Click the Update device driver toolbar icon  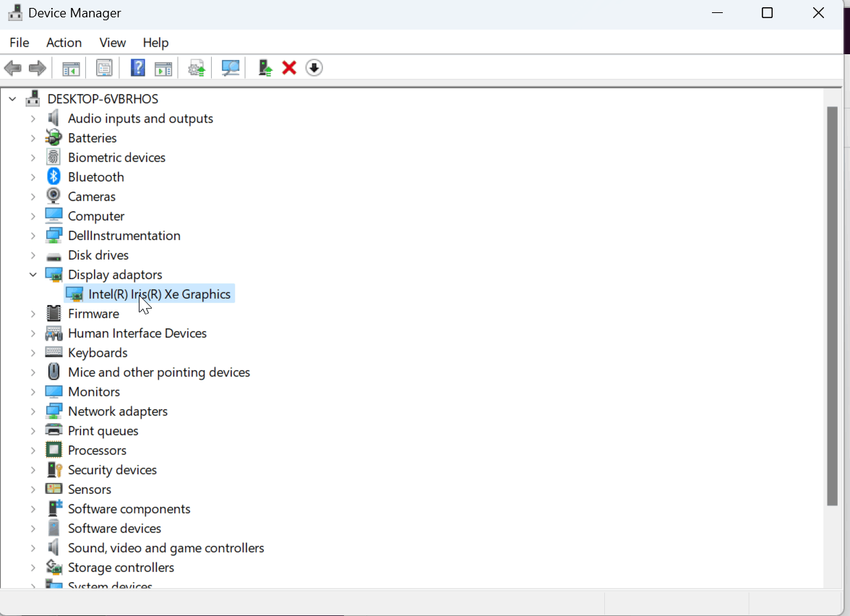pyautogui.click(x=197, y=68)
